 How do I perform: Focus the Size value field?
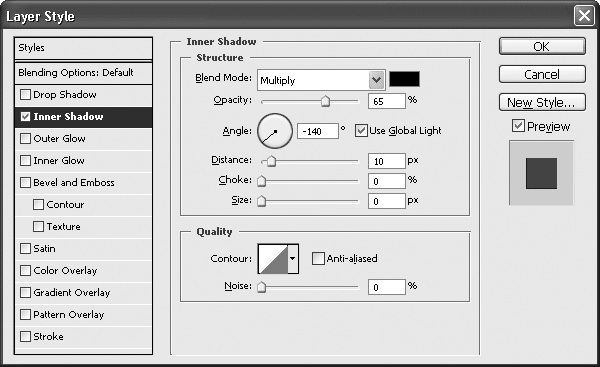pyautogui.click(x=386, y=201)
